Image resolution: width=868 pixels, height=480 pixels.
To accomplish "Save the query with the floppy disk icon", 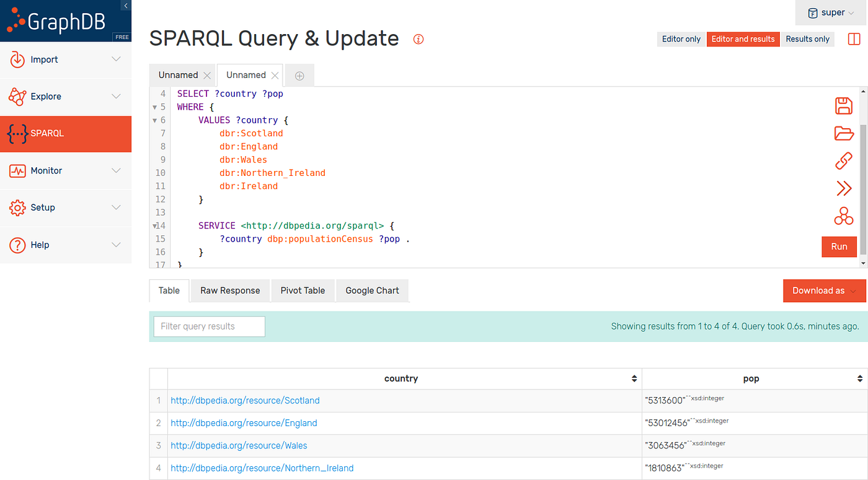I will (x=844, y=105).
